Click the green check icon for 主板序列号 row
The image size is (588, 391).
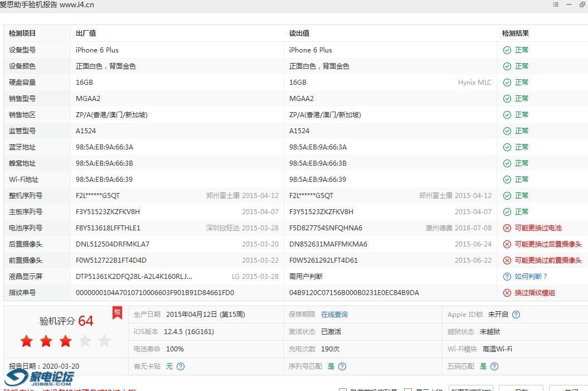tap(507, 212)
